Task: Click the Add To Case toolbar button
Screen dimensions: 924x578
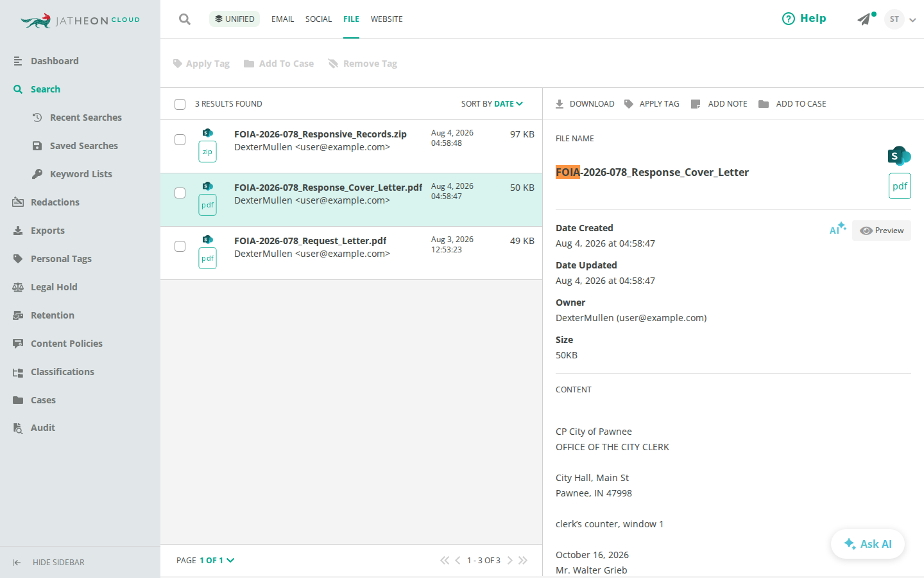Action: (278, 64)
